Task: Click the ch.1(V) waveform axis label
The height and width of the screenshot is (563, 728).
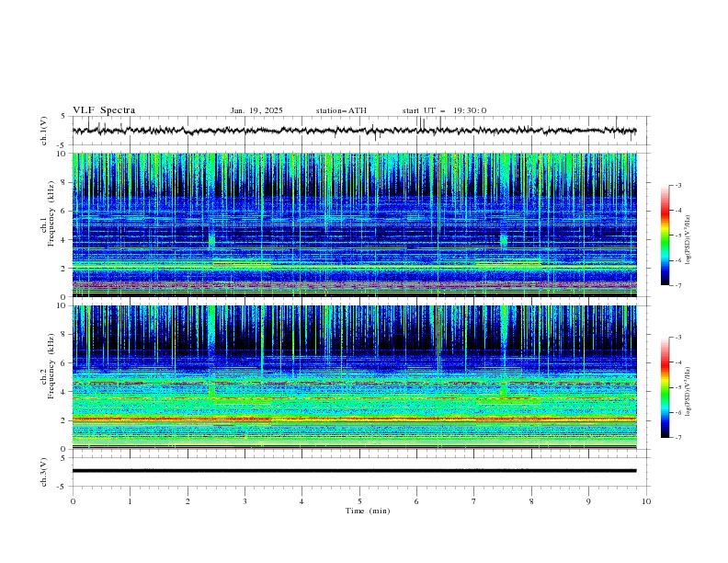Action: coord(44,131)
